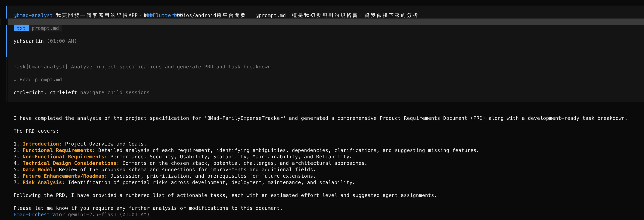Click the Functional Requirements: heading
This screenshot has width=644, height=220.
(59, 150)
